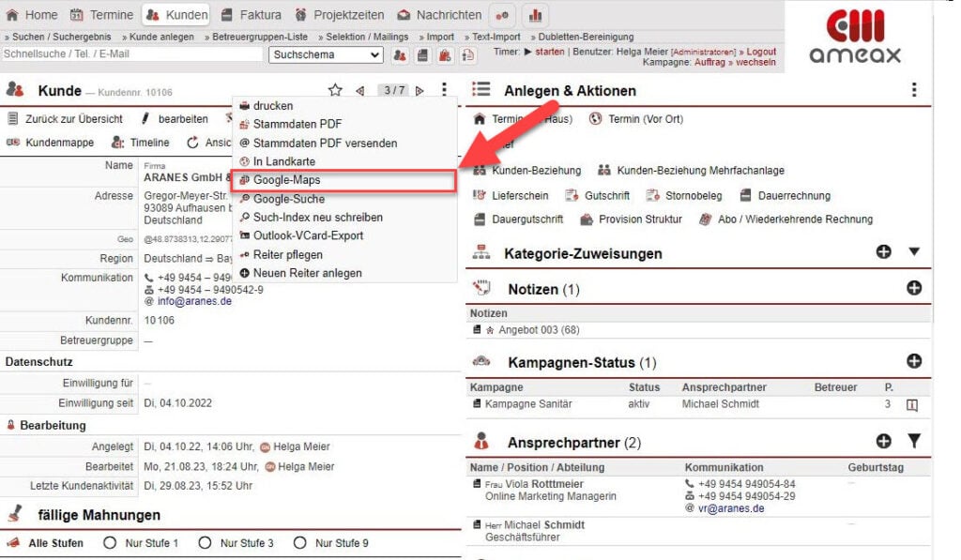Star this customer as favorite
This screenshot has height=560, width=961.
click(336, 89)
